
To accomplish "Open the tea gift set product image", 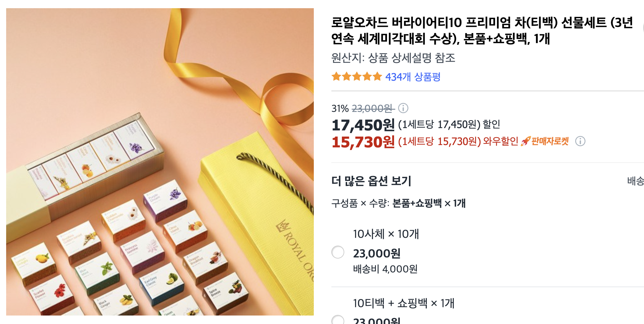I will click(160, 162).
